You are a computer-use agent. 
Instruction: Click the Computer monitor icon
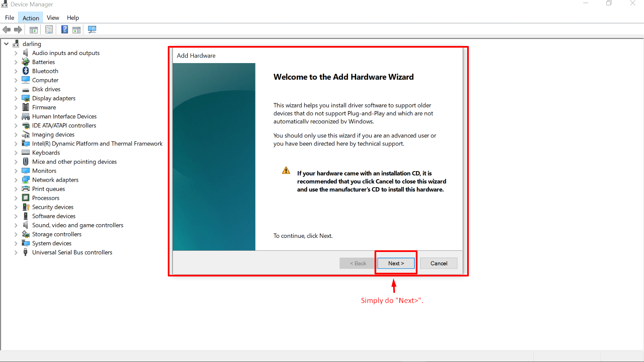point(26,80)
